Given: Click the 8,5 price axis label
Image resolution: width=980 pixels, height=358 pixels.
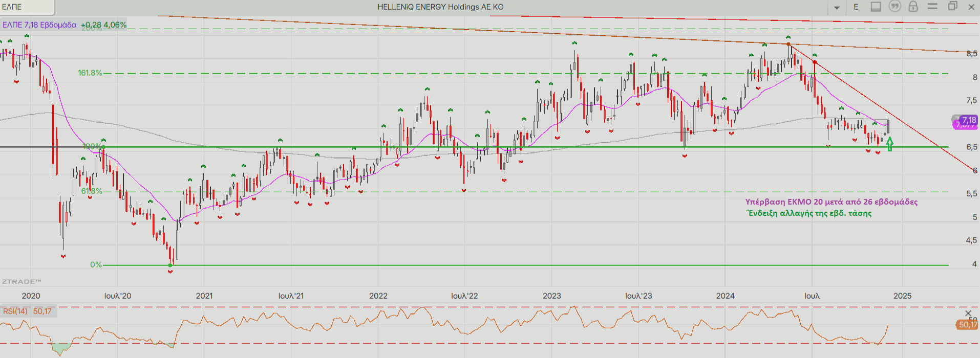Looking at the screenshot, I should point(971,54).
